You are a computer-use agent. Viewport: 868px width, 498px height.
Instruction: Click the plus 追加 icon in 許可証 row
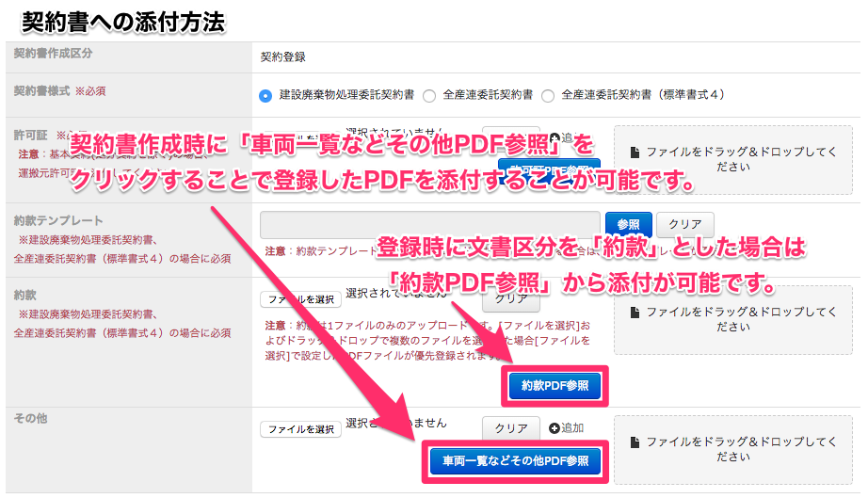[x=555, y=137]
